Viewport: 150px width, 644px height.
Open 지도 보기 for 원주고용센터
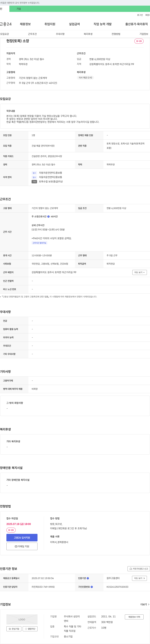click(139, 578)
